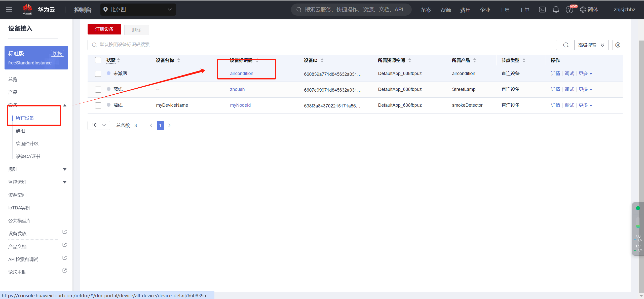Open the page size 10 dropdown
The width and height of the screenshot is (644, 299).
[99, 125]
